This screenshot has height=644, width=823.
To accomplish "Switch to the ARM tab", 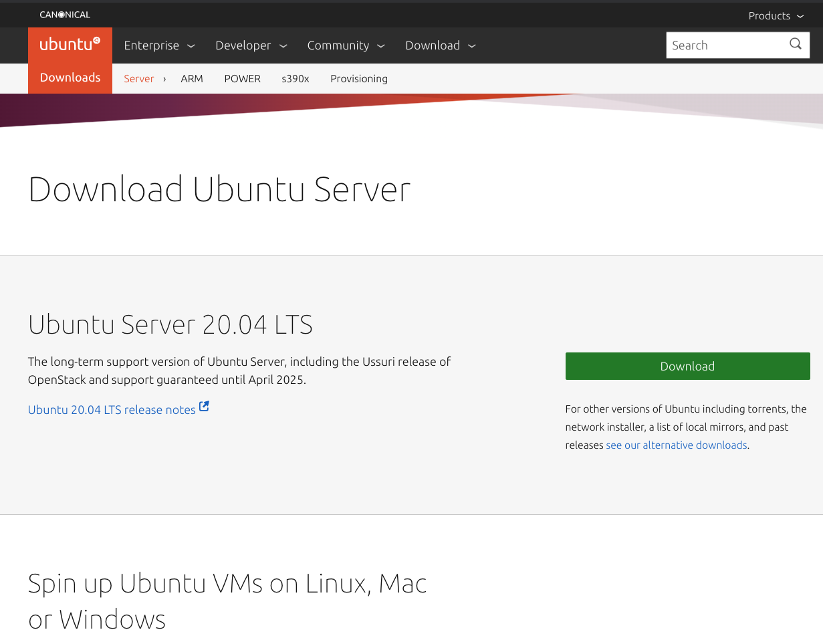I will click(x=192, y=78).
